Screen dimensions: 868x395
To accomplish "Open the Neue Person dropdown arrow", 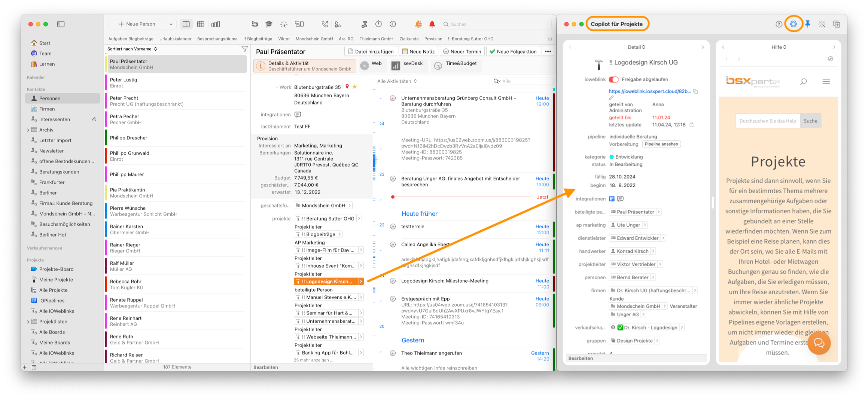I will click(171, 24).
